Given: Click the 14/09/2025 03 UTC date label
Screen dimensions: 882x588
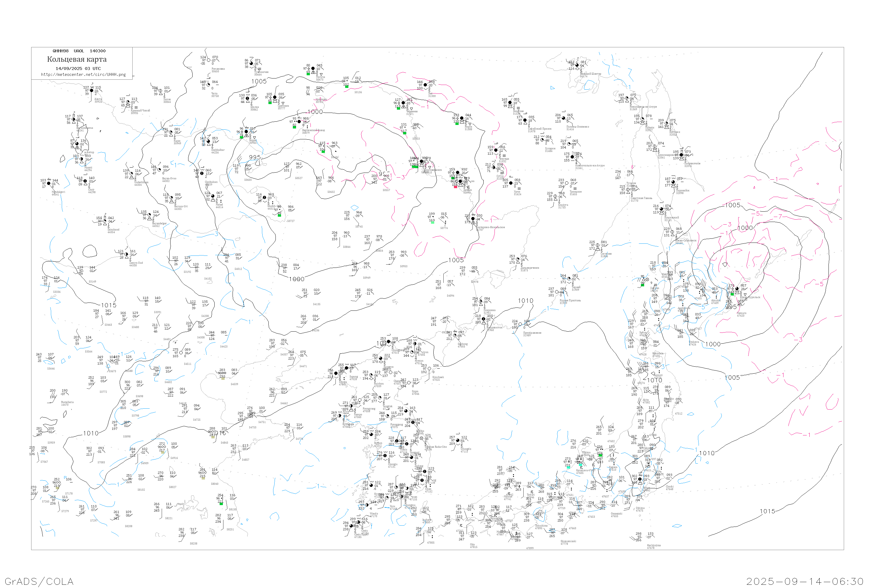Looking at the screenshot, I should pyautogui.click(x=78, y=69).
